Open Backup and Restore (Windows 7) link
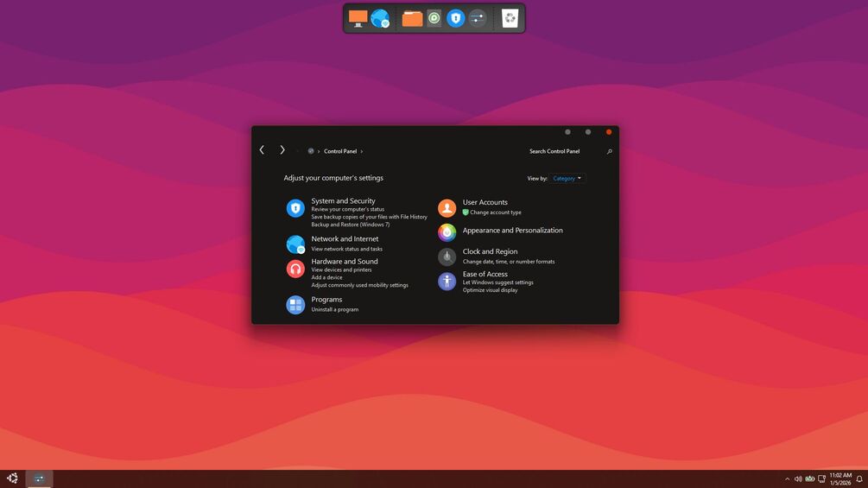Viewport: 868px width, 488px height. [x=351, y=225]
